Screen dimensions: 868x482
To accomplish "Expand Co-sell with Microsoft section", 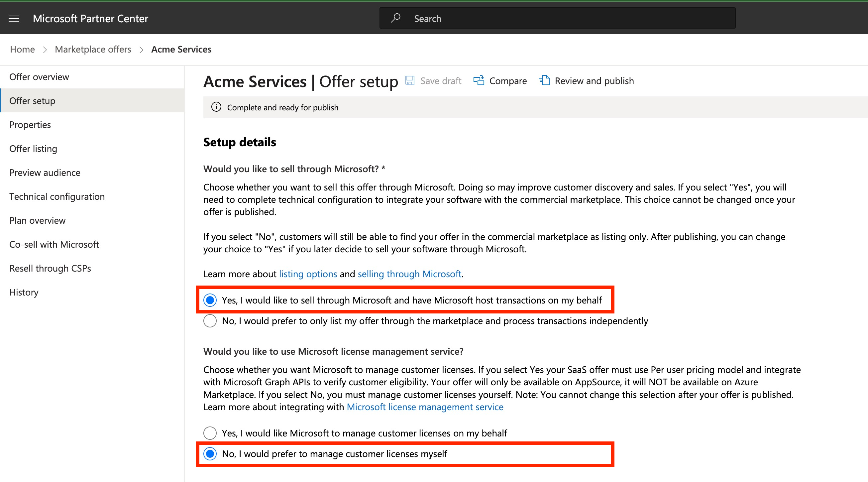I will (x=54, y=244).
